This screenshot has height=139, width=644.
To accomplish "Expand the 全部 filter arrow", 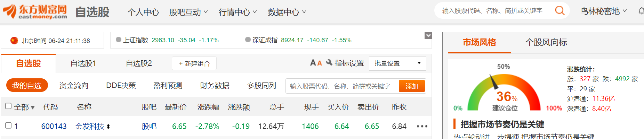I will [x=33, y=107].
